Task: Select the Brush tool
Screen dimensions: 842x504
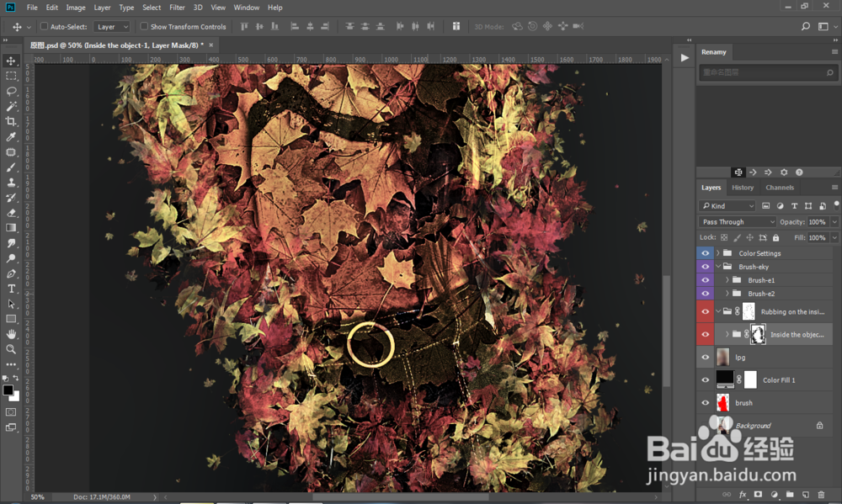Action: 11,167
